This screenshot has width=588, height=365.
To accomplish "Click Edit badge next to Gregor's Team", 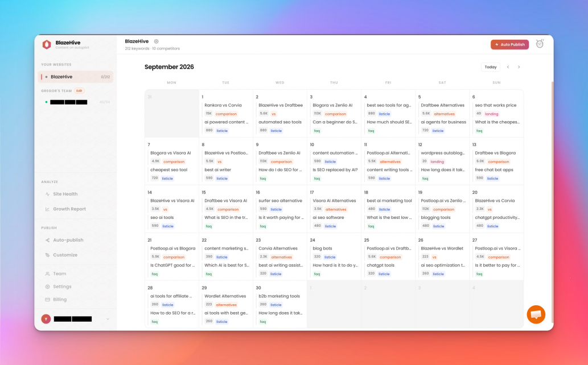I will (x=79, y=91).
